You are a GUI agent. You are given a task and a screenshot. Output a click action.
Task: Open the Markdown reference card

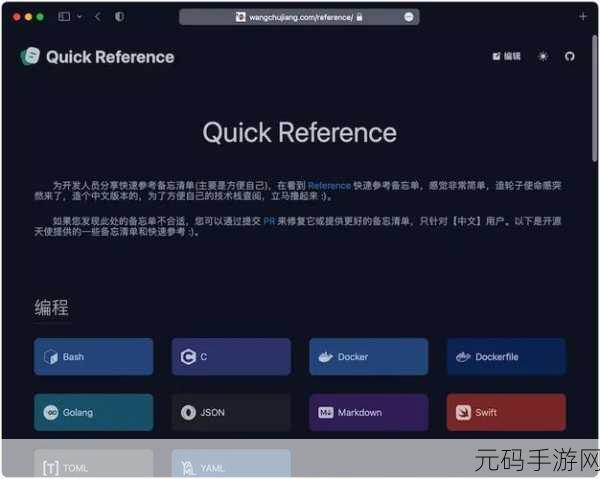pos(368,412)
